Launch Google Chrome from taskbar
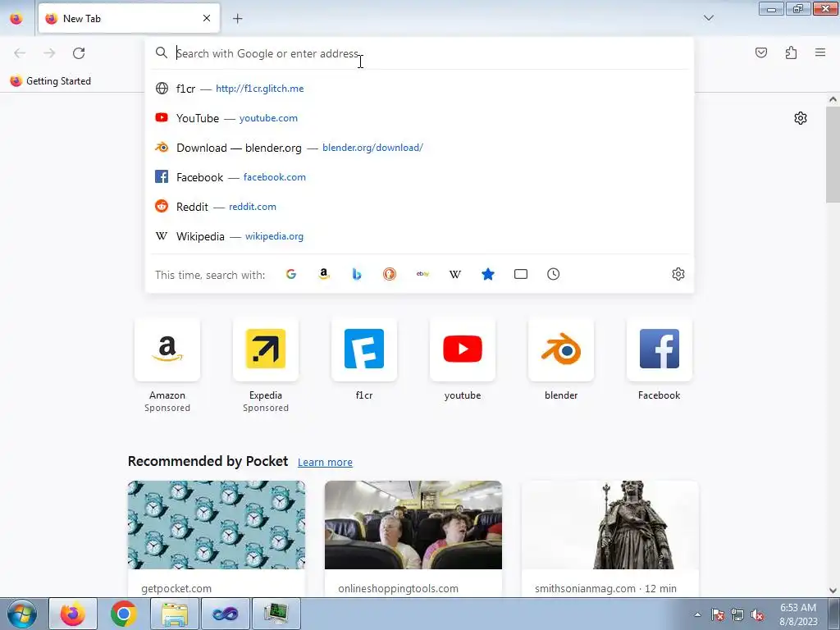Screen dimensions: 840x630 click(x=123, y=614)
